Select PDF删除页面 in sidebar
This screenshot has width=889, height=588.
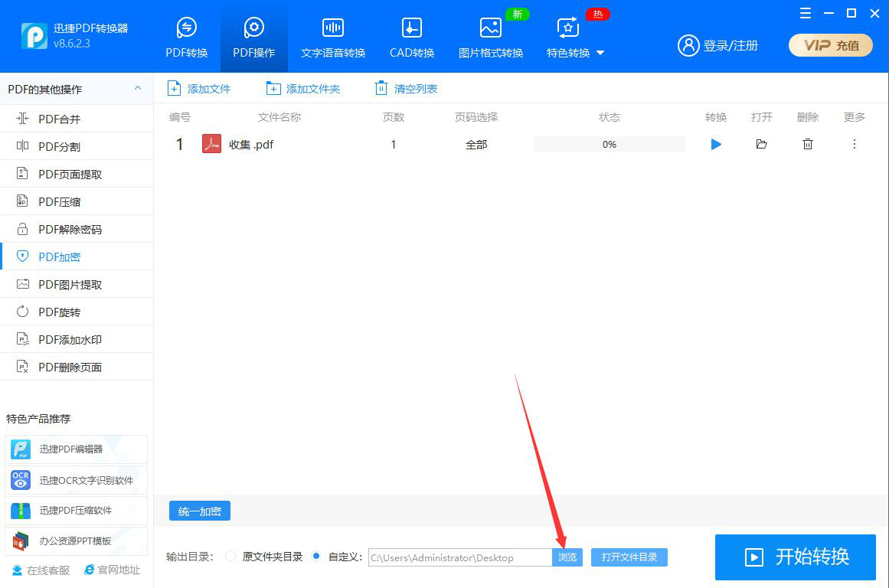(77, 367)
